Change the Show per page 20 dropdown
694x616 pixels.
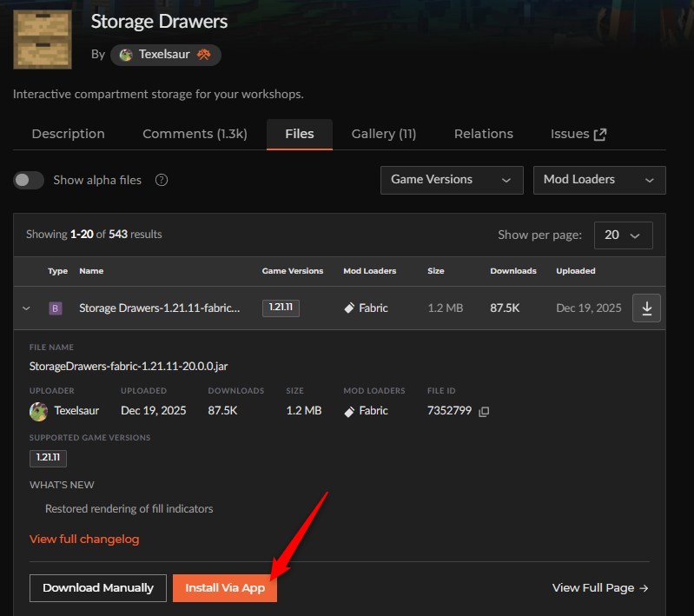coord(623,235)
